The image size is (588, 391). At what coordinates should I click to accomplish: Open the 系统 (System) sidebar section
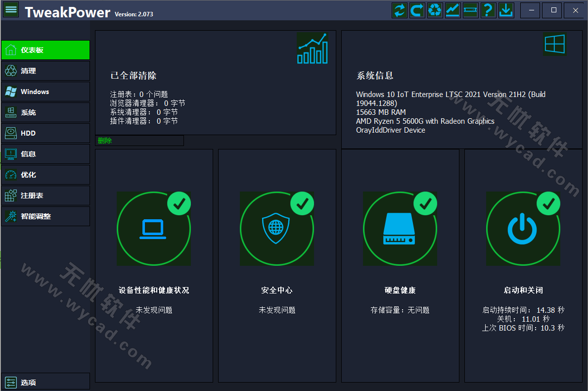coord(45,112)
